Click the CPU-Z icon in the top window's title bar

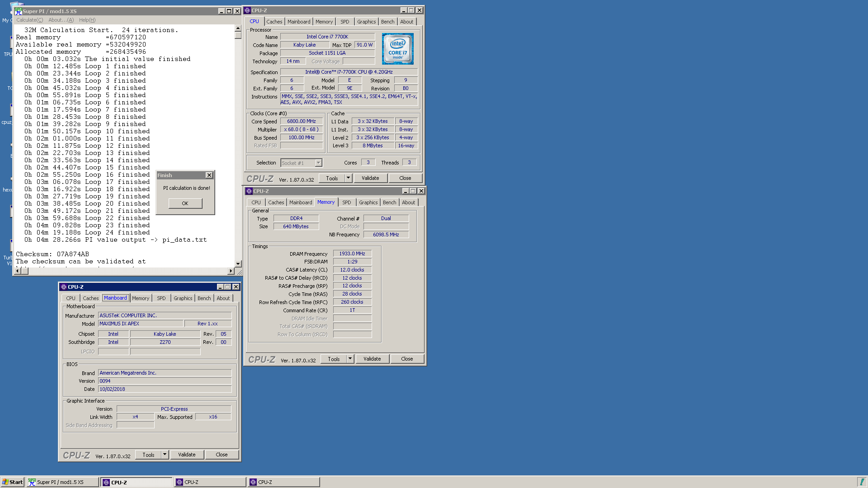click(247, 10)
